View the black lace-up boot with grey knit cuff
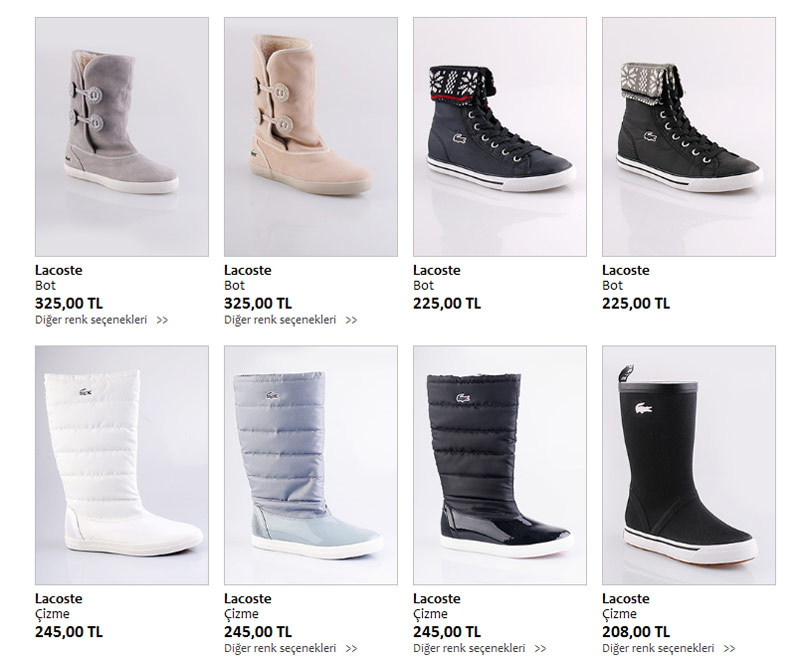Screen dimensions: 800x666 pyautogui.click(x=689, y=137)
